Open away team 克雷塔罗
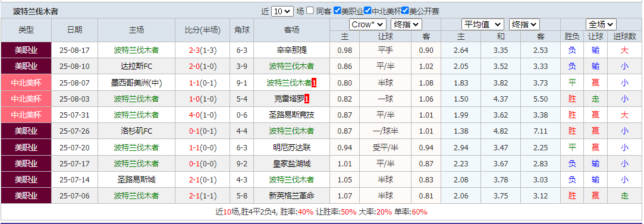 pos(289,99)
